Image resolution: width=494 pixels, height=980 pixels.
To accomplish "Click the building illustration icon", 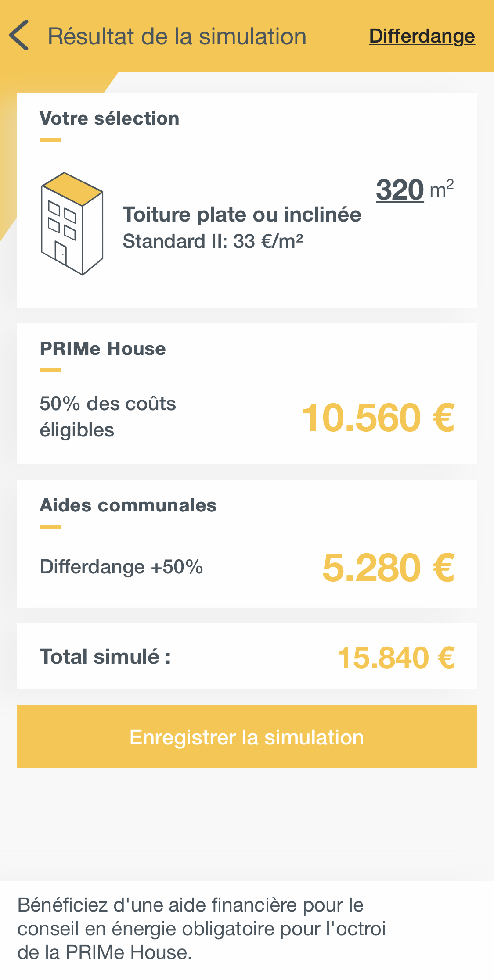I will 72,224.
